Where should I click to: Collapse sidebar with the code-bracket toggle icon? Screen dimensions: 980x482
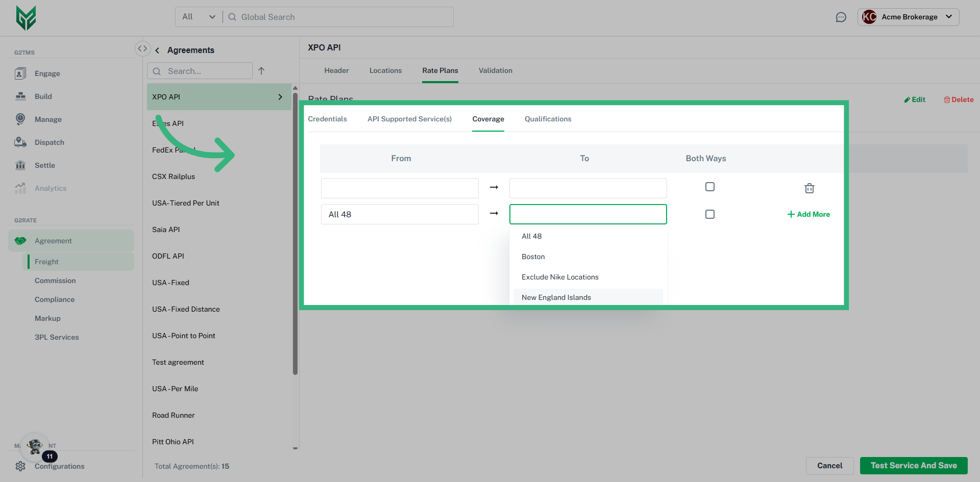coord(142,48)
